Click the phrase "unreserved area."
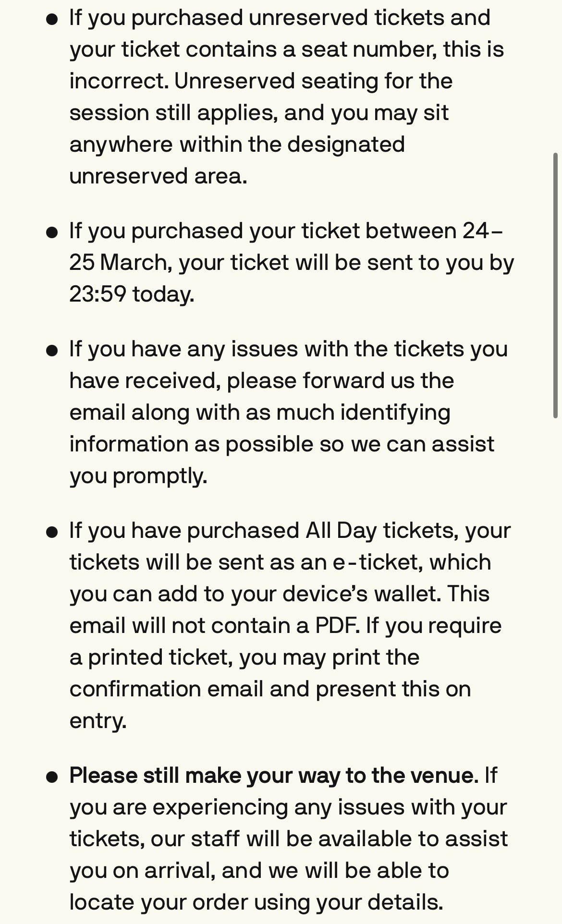Viewport: 562px width, 924px height. pos(158,176)
